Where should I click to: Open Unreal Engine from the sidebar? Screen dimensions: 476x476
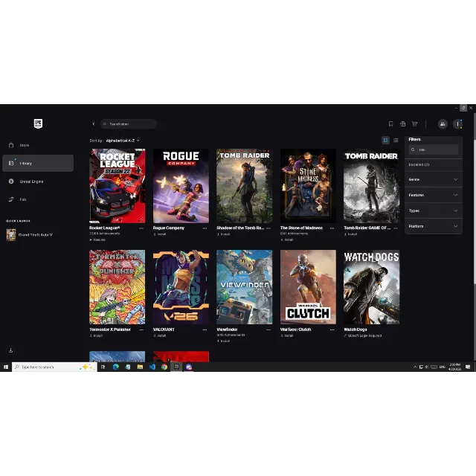(38, 181)
